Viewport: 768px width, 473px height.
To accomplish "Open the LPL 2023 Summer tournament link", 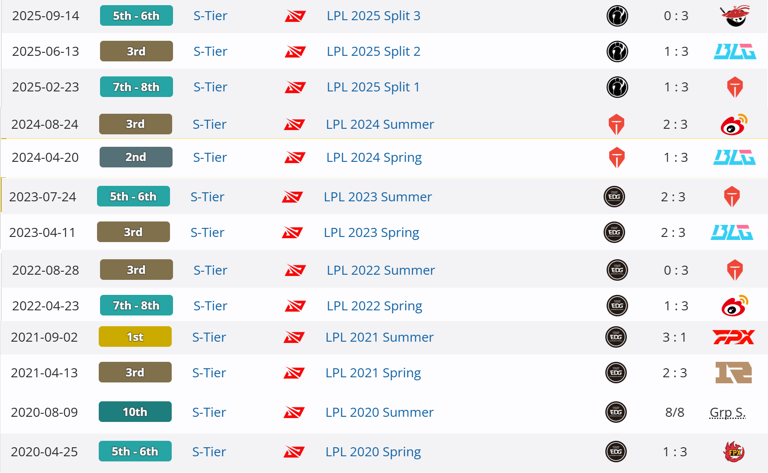I will tap(378, 197).
